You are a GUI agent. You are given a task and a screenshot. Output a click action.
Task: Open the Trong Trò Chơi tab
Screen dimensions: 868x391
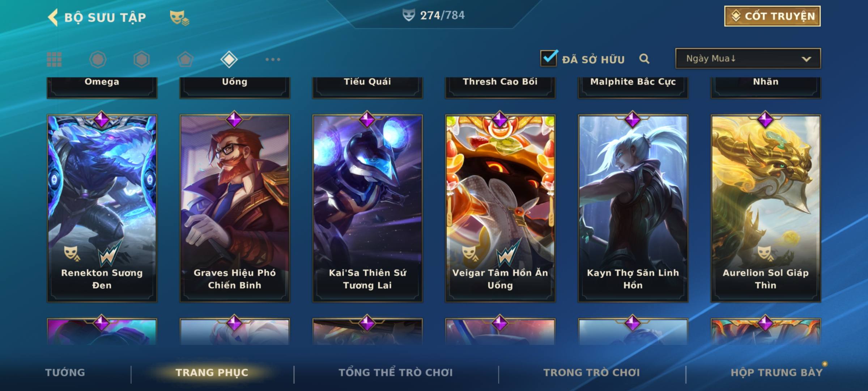(592, 373)
